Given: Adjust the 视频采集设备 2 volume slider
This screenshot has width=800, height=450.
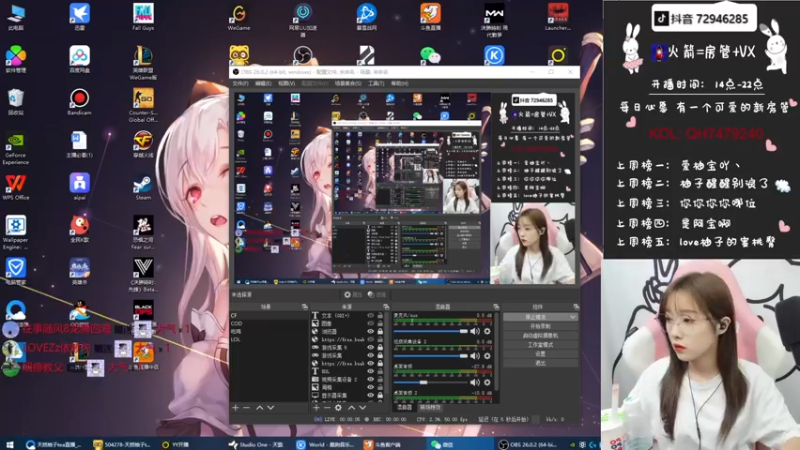Looking at the screenshot, I should pyautogui.click(x=431, y=356).
